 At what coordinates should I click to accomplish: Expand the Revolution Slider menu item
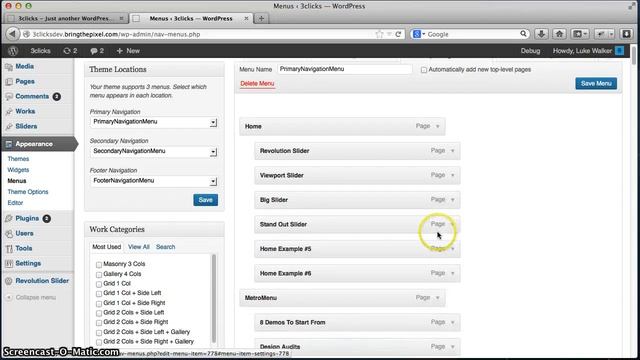pos(453,151)
